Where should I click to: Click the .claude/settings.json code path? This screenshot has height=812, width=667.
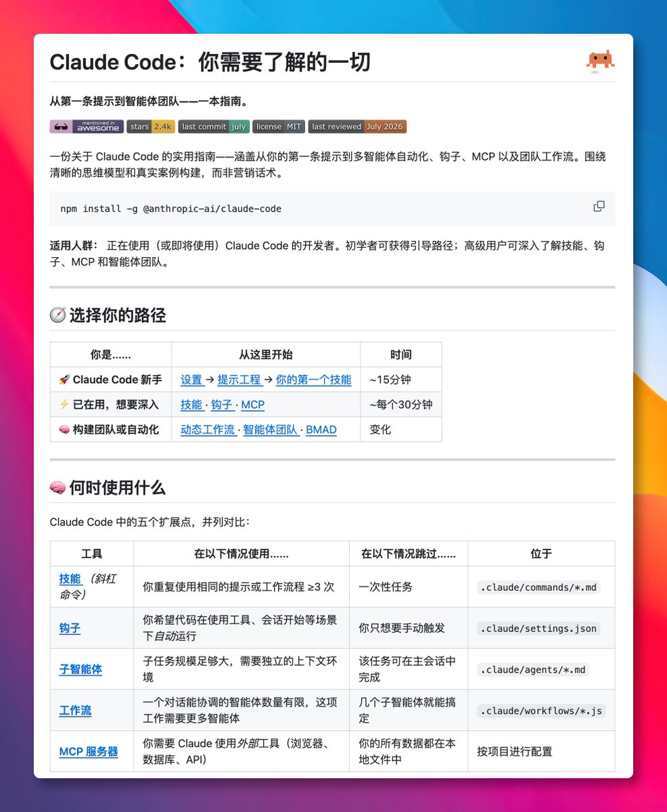coord(538,629)
